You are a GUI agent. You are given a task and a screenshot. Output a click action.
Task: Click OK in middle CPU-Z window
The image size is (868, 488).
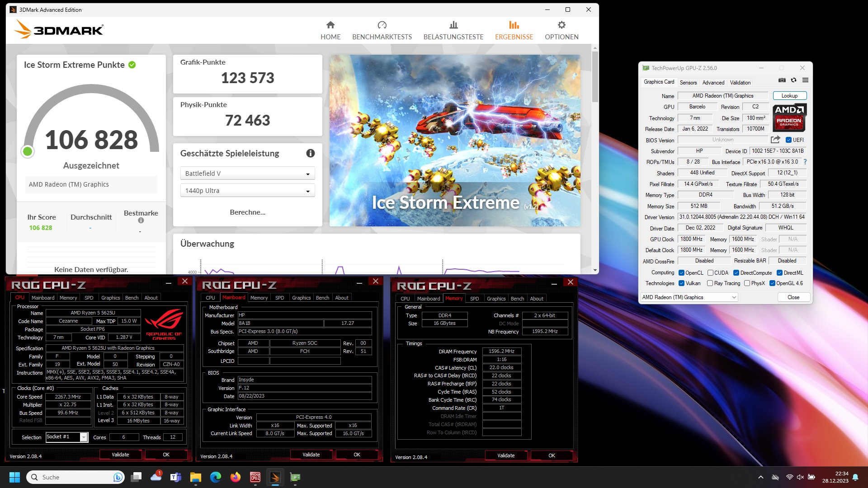(357, 455)
